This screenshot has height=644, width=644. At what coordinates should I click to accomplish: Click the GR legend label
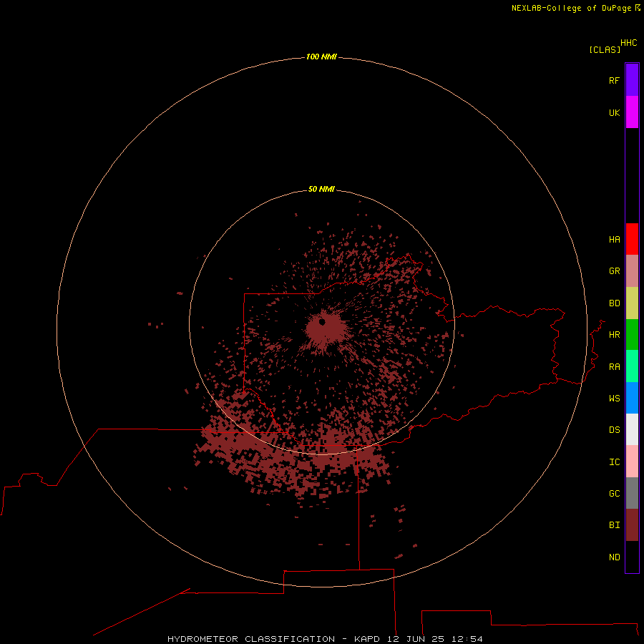(x=614, y=271)
